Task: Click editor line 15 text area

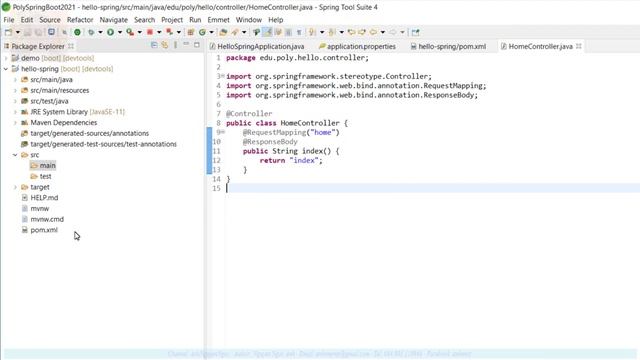Action: coord(433,188)
